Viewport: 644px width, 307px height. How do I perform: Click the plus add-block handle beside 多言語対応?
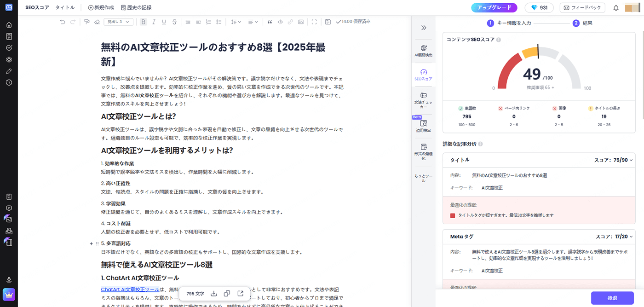tap(91, 243)
